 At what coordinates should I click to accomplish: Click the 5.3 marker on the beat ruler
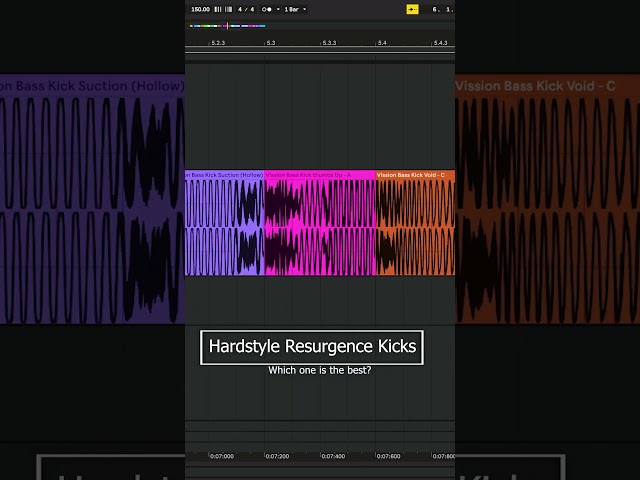click(271, 43)
